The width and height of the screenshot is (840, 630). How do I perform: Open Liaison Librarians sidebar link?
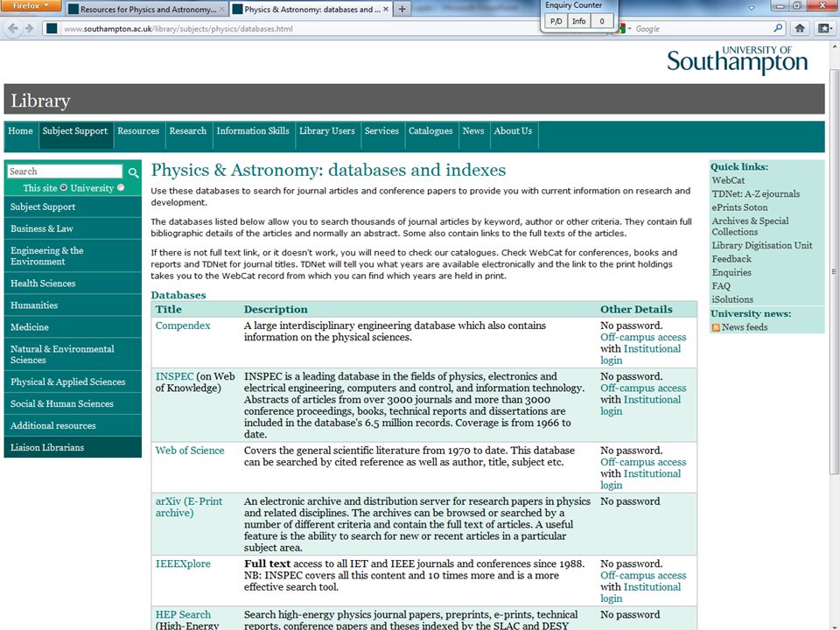click(x=73, y=448)
